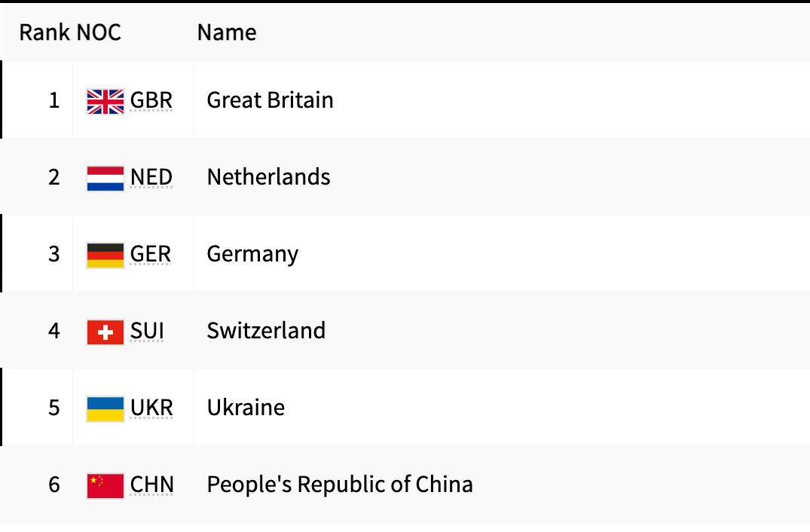Click the Name column header
The height and width of the screenshot is (532, 810).
coord(227,32)
